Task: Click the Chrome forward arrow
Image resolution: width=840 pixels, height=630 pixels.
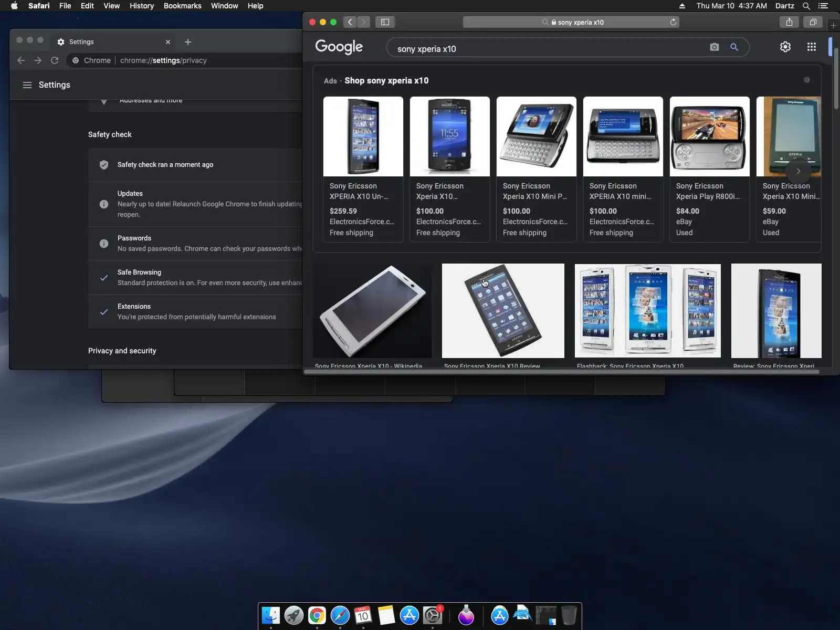Action: (x=38, y=60)
